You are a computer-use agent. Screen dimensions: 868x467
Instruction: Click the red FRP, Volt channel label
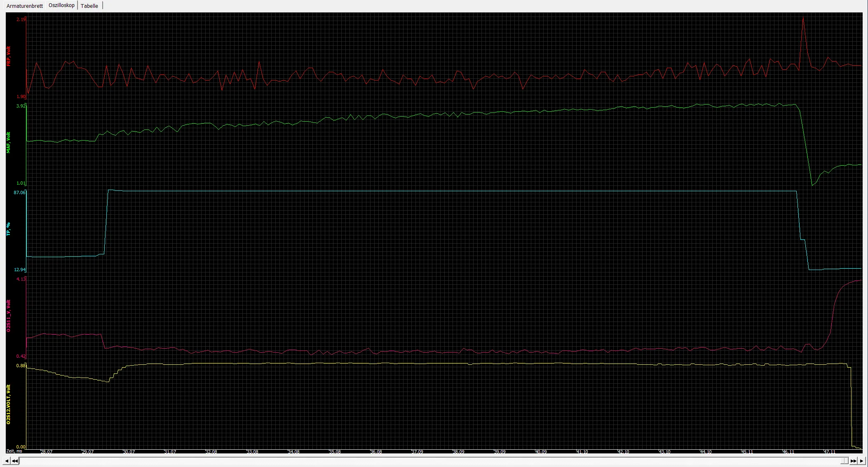coord(8,56)
